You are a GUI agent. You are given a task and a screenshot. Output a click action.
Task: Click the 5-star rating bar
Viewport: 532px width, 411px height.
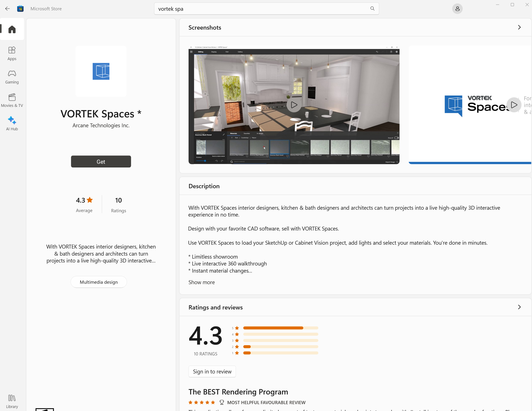[280, 328]
